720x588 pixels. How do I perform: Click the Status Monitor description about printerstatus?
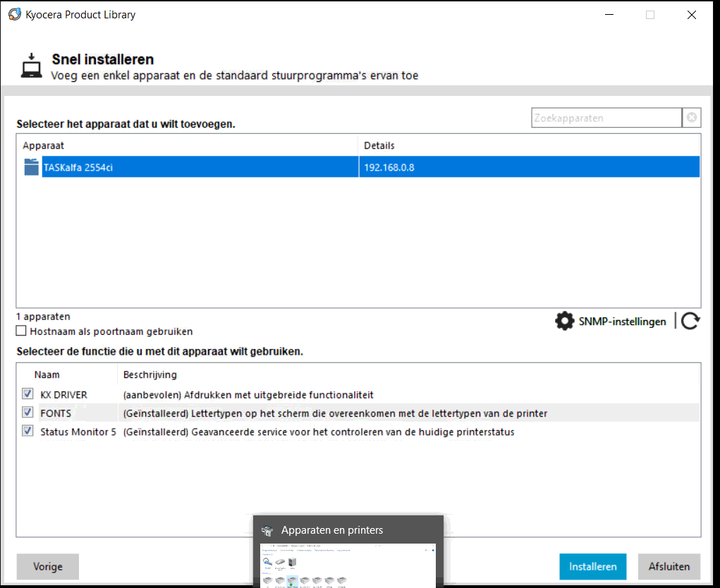pos(319,432)
